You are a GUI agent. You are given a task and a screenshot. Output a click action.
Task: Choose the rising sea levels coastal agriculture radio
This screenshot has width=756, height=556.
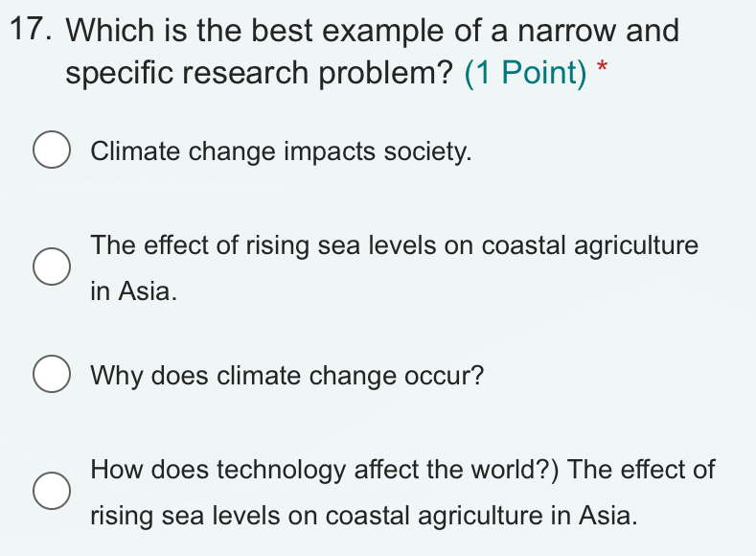[52, 266]
